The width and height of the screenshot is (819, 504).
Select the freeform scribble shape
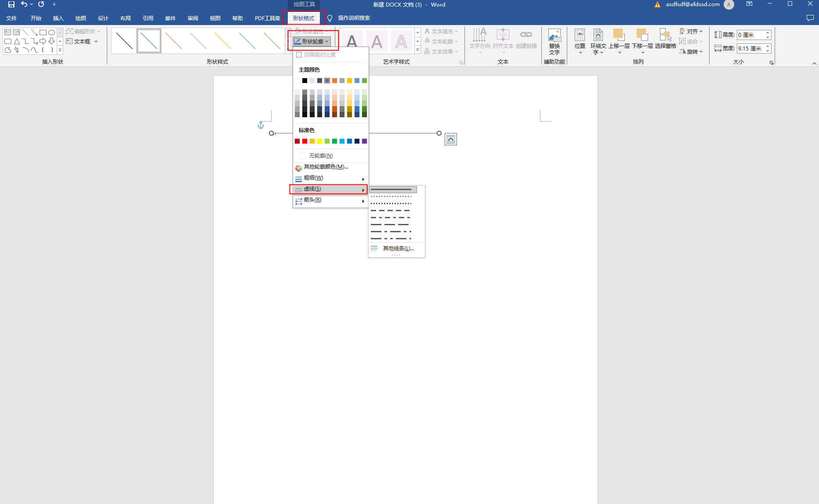(x=17, y=50)
